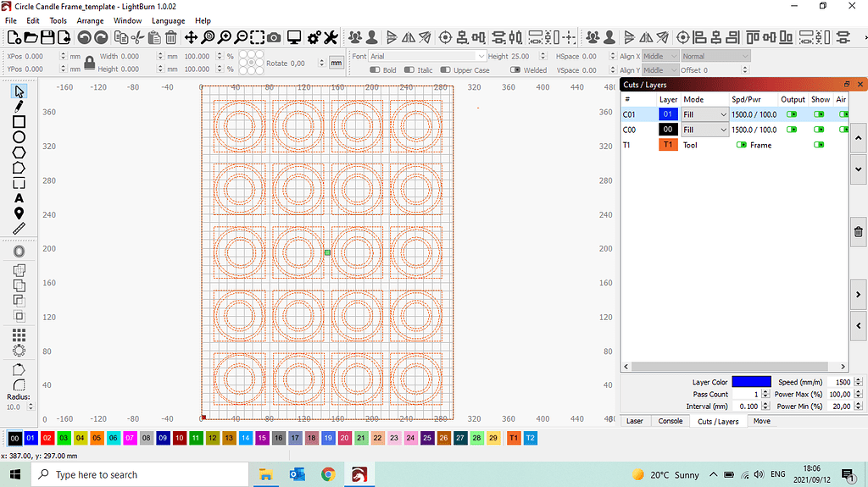
Task: Increase Speed value with stepper
Action: (x=858, y=379)
